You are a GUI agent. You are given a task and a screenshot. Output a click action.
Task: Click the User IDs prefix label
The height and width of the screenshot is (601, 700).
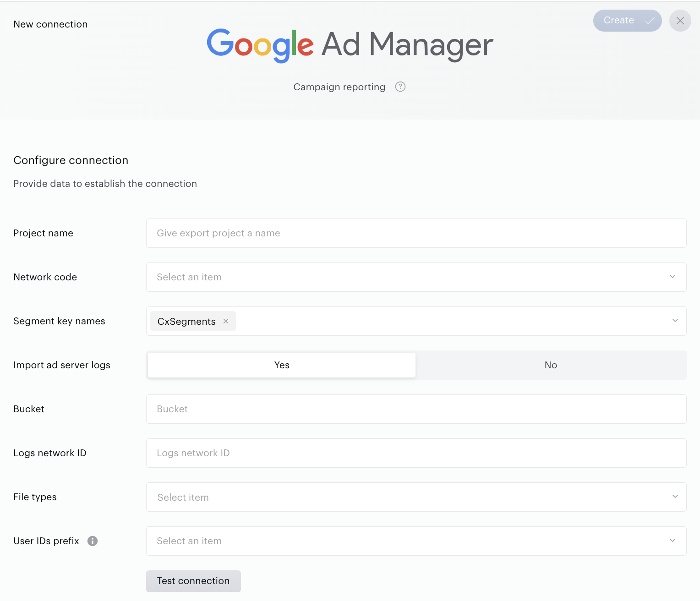(x=46, y=541)
